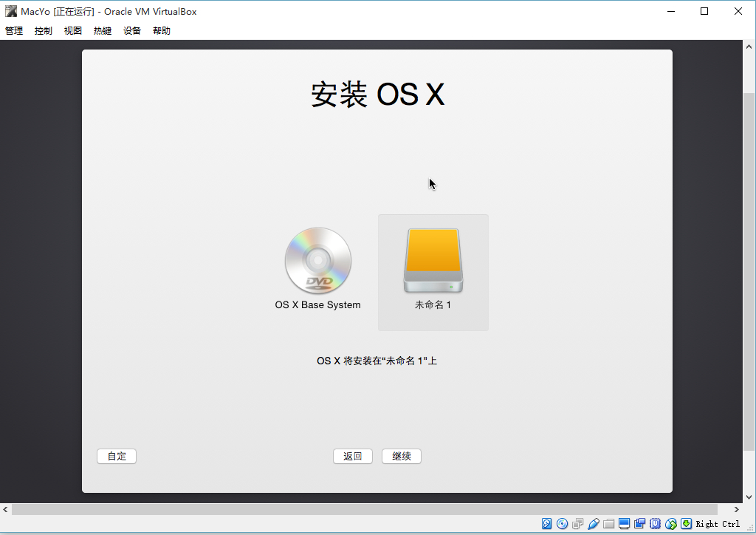
Task: Click the 继续 button
Action: [x=401, y=456]
